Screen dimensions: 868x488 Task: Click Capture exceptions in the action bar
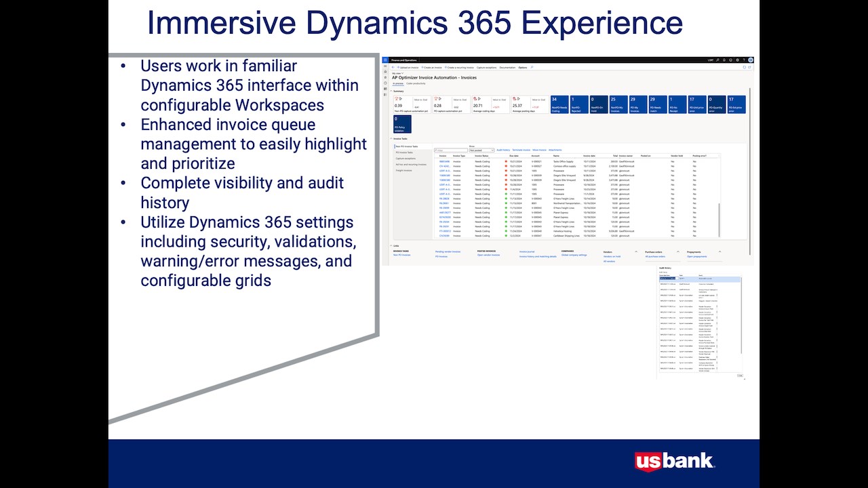[x=486, y=68]
